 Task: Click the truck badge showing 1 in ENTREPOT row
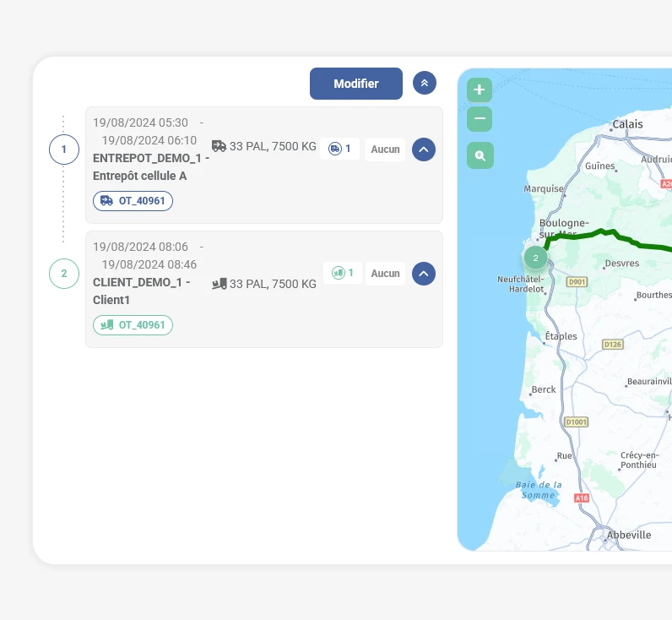tap(339, 149)
